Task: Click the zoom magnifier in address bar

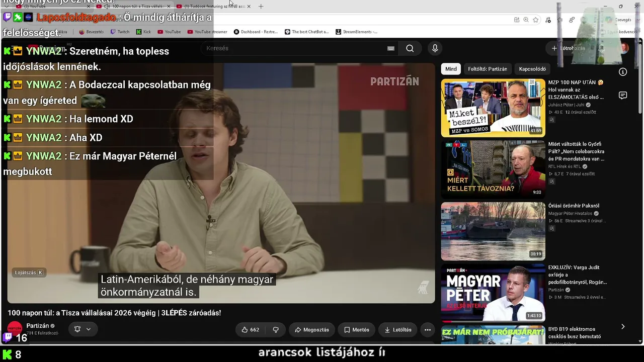Action: (526, 20)
